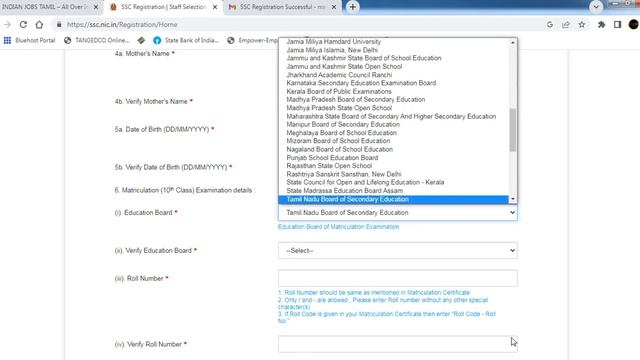Close the Gmail SSC Registration Successful tab
Screen dimensions: 640x360
(x=334, y=7)
